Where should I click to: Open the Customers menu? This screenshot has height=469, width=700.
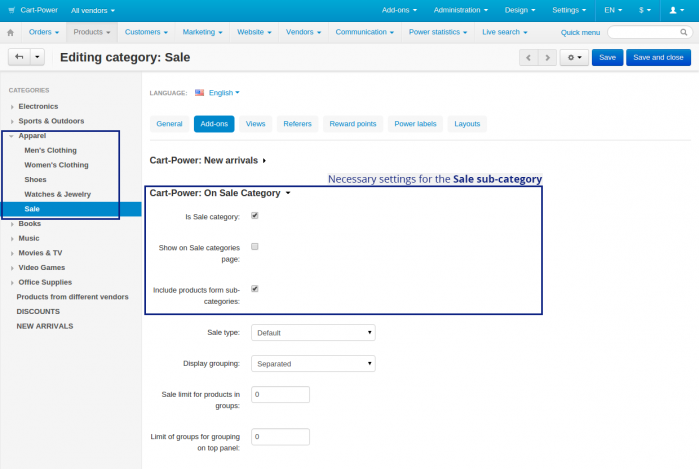146,32
